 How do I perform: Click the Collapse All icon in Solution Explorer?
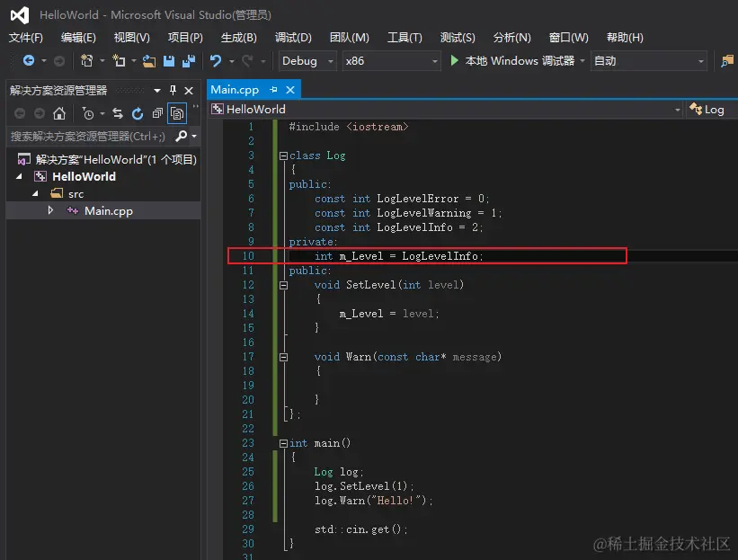157,113
